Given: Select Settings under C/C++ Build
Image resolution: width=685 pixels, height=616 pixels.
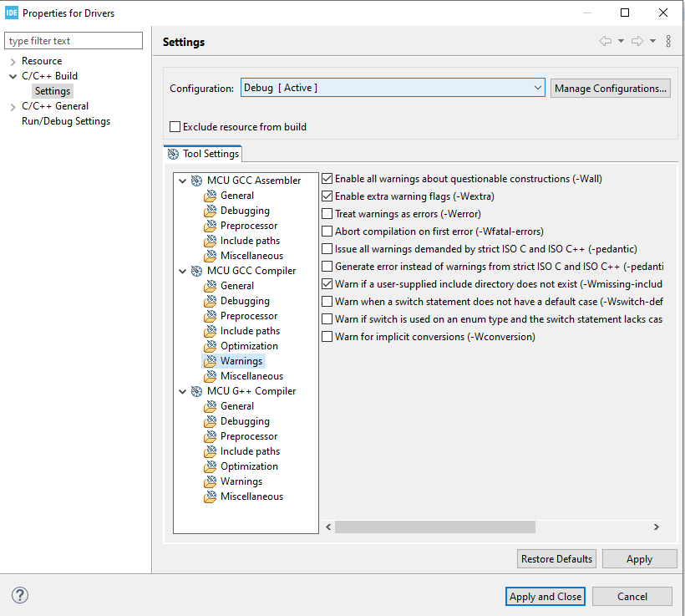Looking at the screenshot, I should pos(53,91).
